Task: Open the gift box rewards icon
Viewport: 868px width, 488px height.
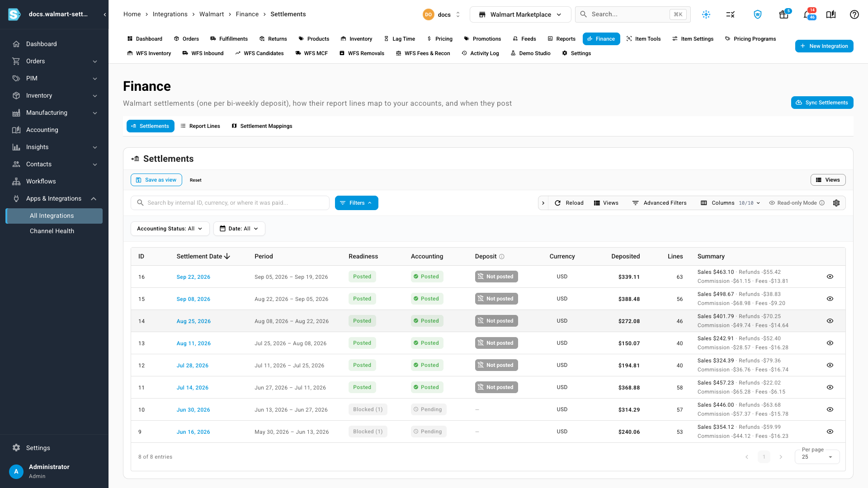Action: point(783,14)
